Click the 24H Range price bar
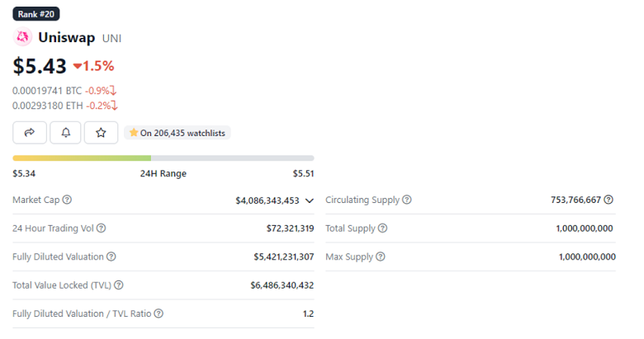This screenshot has width=644, height=339. [163, 158]
